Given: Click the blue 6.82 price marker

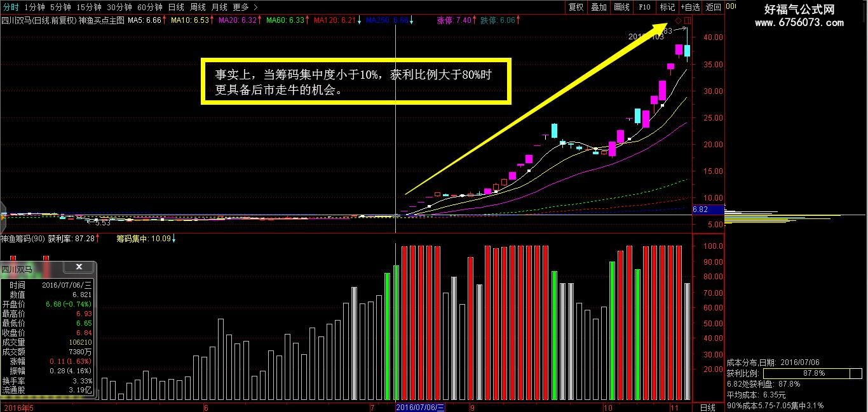Looking at the screenshot, I should 708,209.
